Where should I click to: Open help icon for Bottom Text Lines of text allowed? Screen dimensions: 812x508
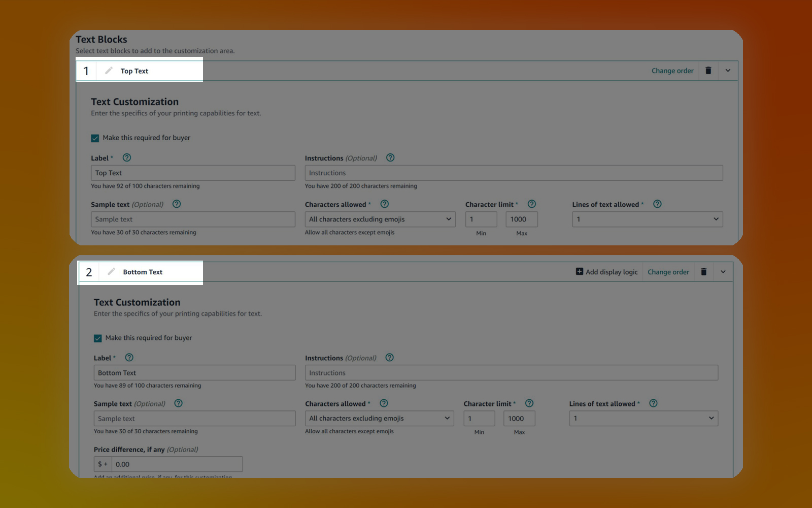point(653,403)
